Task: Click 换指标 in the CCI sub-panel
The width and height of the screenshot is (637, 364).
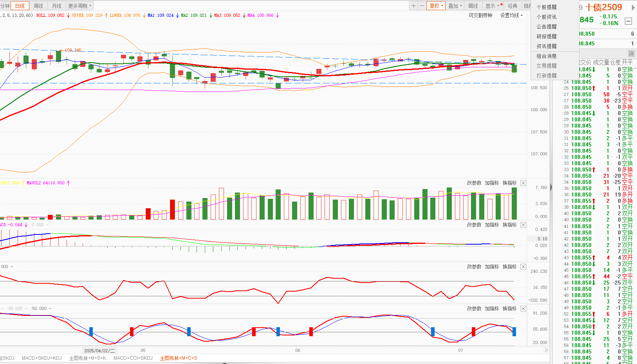Action: 509,267
